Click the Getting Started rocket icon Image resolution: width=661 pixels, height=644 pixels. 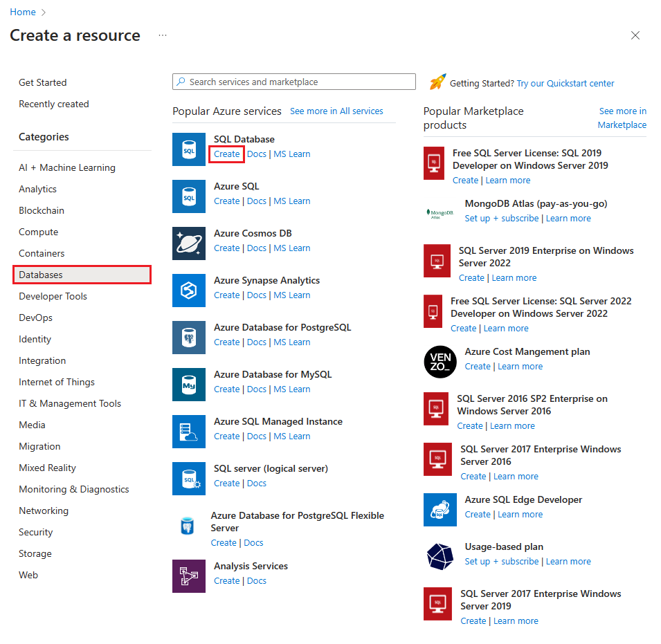tap(438, 83)
